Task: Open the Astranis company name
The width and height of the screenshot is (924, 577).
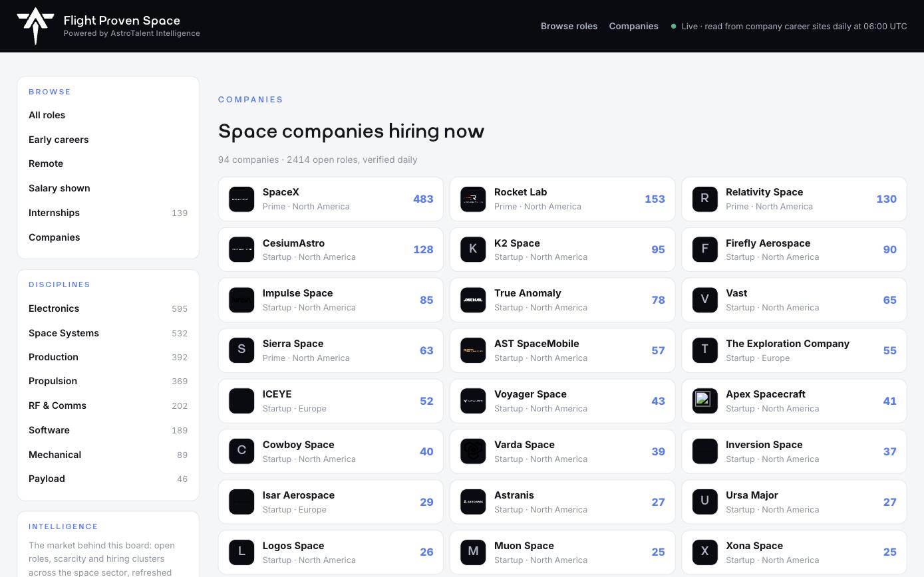Action: coord(514,495)
